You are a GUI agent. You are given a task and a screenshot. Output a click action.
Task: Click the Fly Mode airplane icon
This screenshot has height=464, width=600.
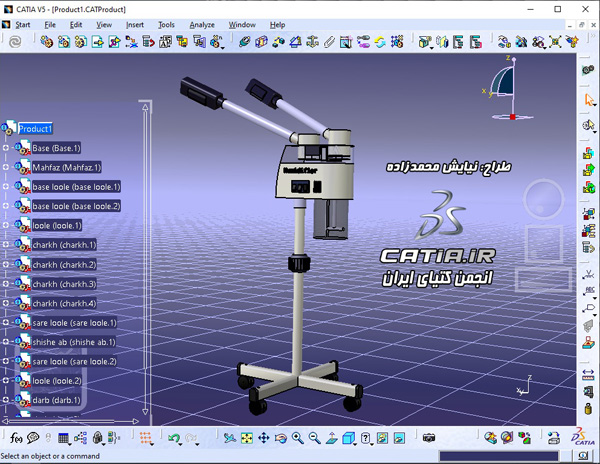coord(230,438)
